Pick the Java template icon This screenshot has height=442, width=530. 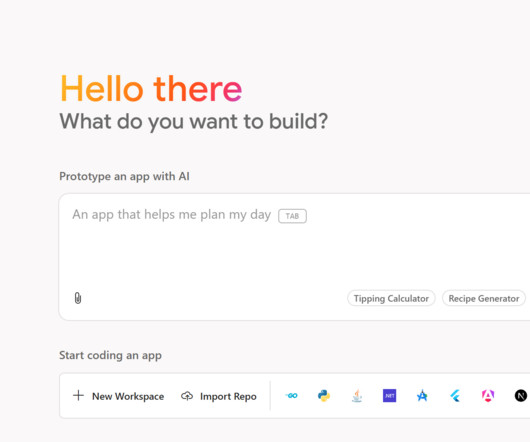357,395
